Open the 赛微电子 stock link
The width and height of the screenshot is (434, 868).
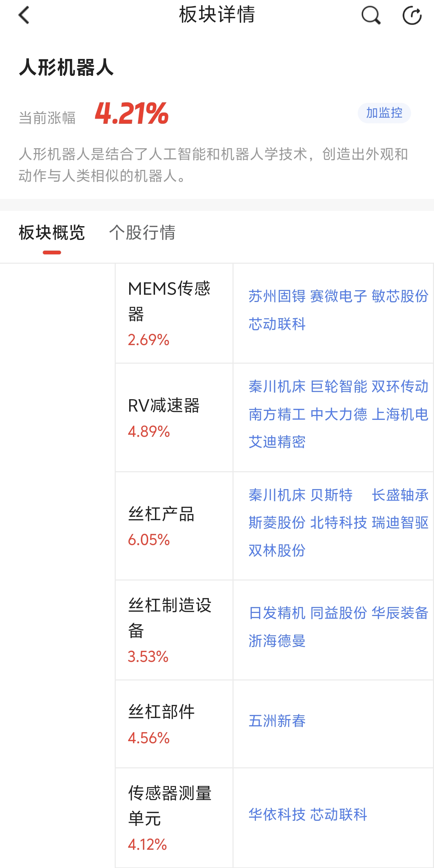tap(339, 296)
